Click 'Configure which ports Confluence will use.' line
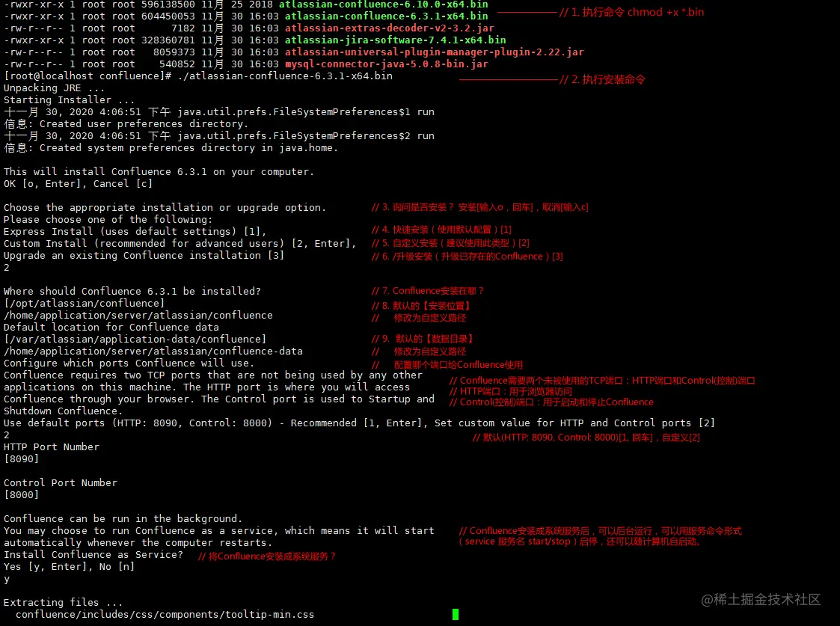The image size is (840, 626). 129,363
